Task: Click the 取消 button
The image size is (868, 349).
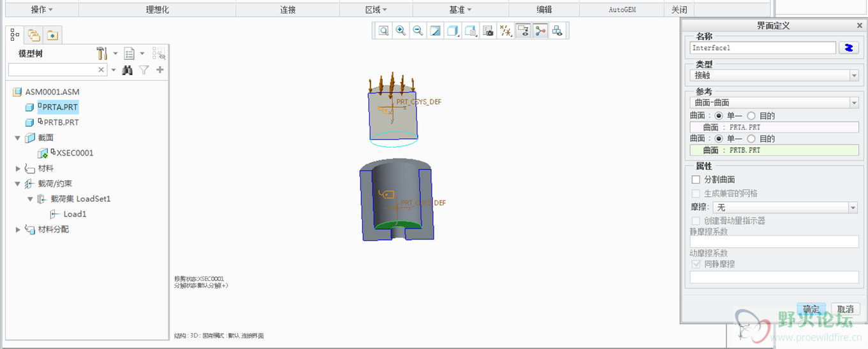Action: point(846,309)
